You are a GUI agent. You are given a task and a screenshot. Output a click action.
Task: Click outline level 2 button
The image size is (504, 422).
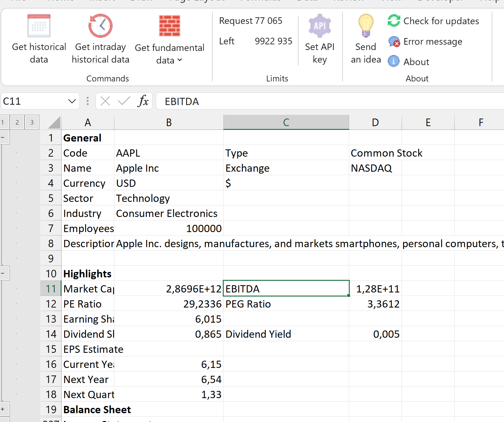pyautogui.click(x=17, y=122)
